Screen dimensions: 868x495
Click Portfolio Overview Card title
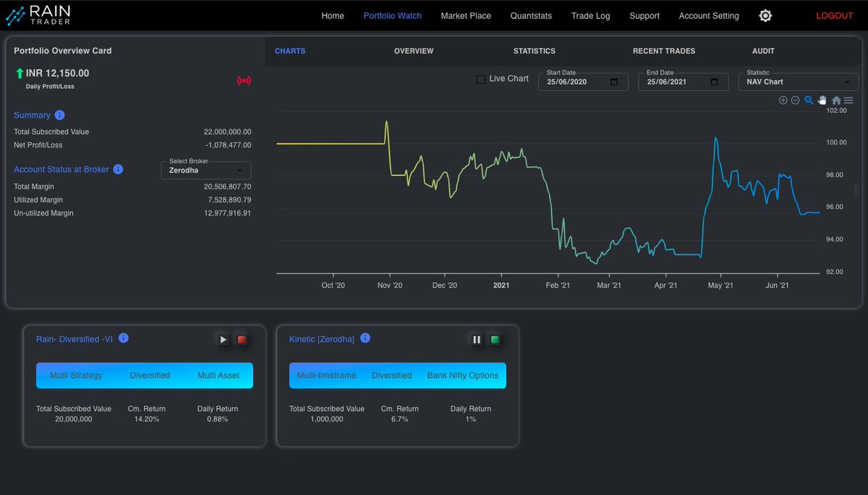[63, 51]
